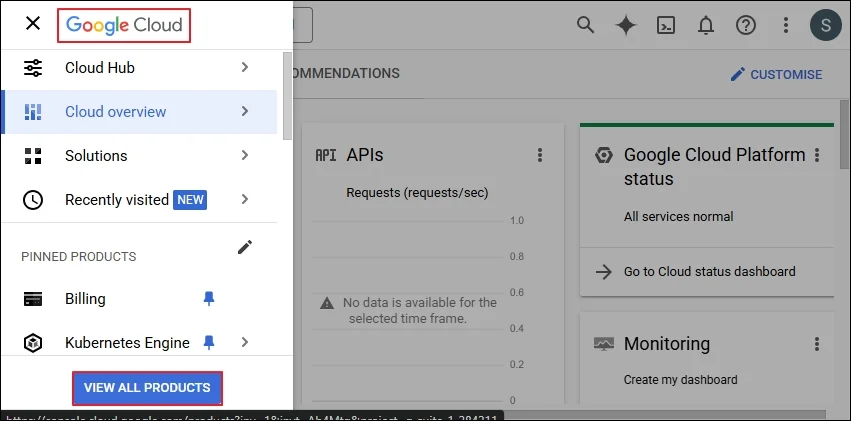
Task: Expand the Kubernetes Engine submenu chevron
Action: click(x=245, y=342)
